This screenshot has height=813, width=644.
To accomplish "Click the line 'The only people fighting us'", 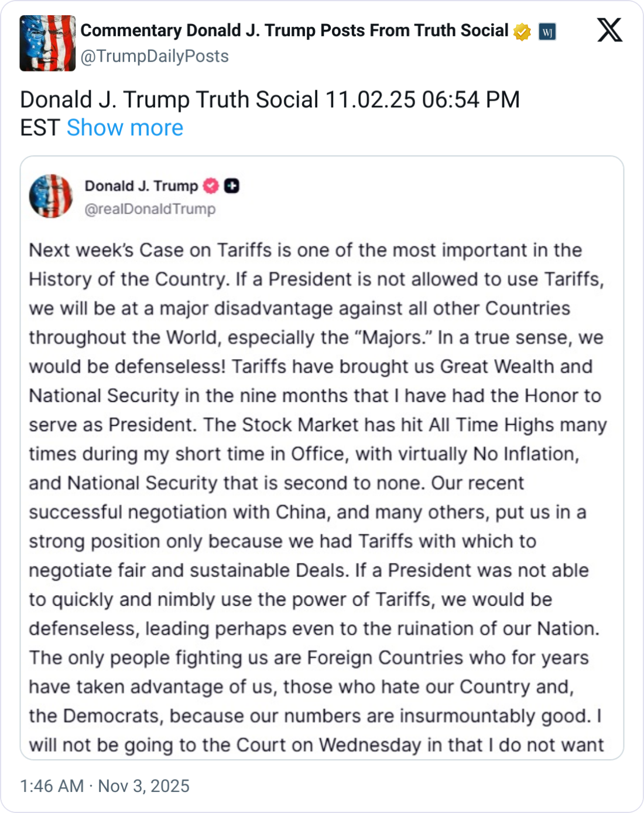I will [x=309, y=658].
